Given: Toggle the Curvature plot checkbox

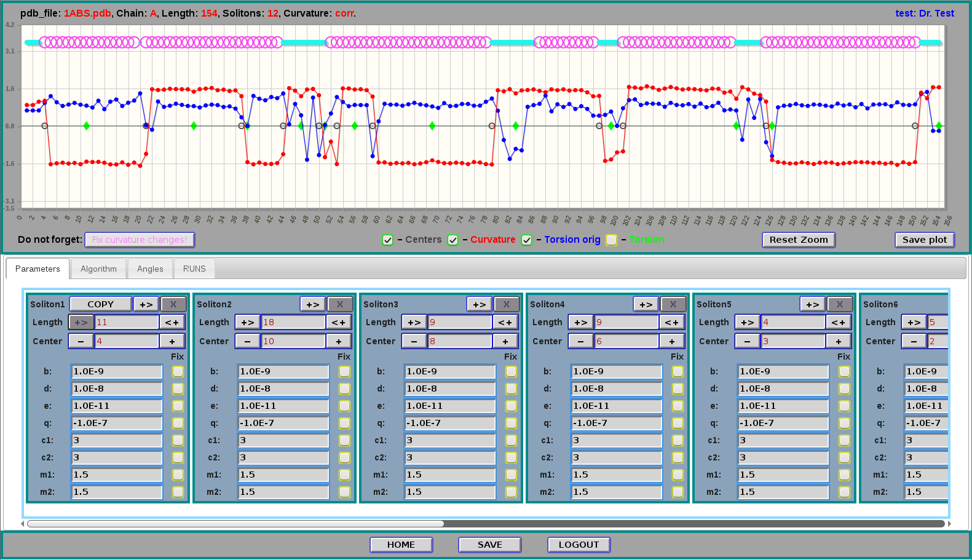Looking at the screenshot, I should (x=453, y=240).
